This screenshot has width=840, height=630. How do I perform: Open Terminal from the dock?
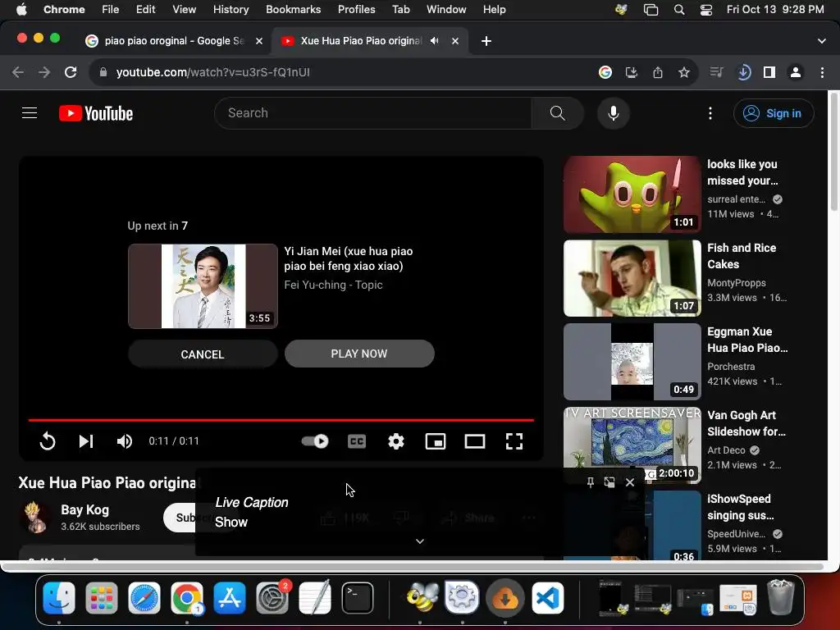coord(358,598)
